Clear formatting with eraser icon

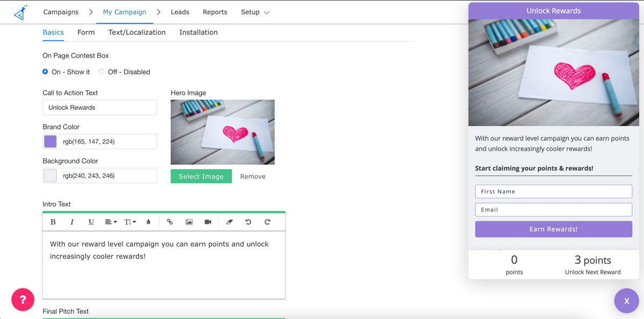(x=229, y=222)
